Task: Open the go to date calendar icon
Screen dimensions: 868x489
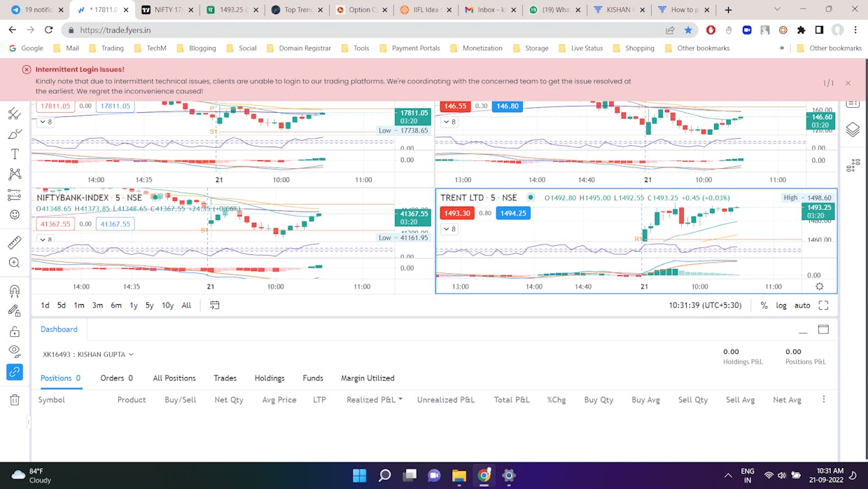Action: coord(215,305)
